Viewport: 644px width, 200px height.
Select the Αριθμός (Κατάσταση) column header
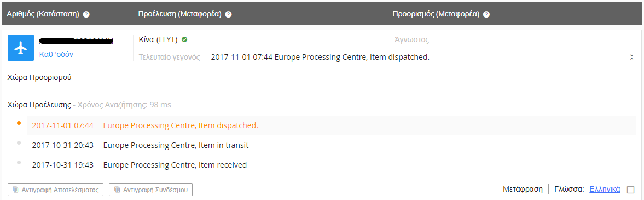43,14
